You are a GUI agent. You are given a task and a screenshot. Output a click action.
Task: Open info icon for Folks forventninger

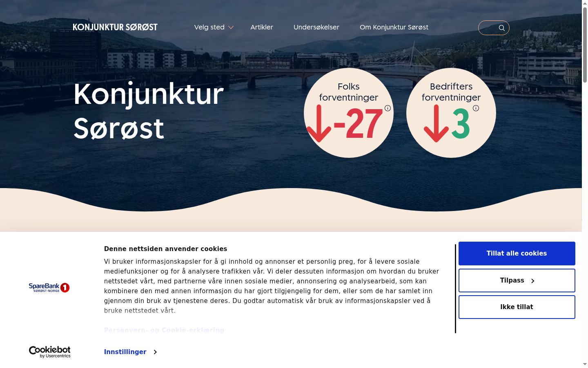388,108
